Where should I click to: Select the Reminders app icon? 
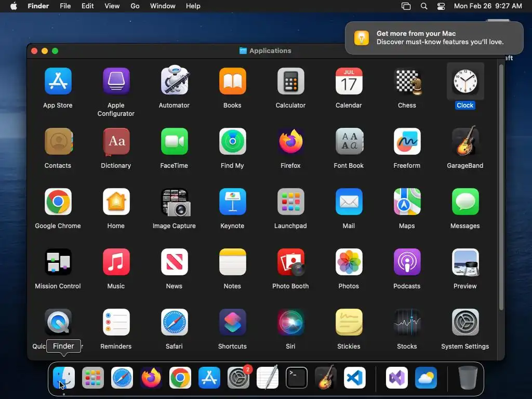116,322
